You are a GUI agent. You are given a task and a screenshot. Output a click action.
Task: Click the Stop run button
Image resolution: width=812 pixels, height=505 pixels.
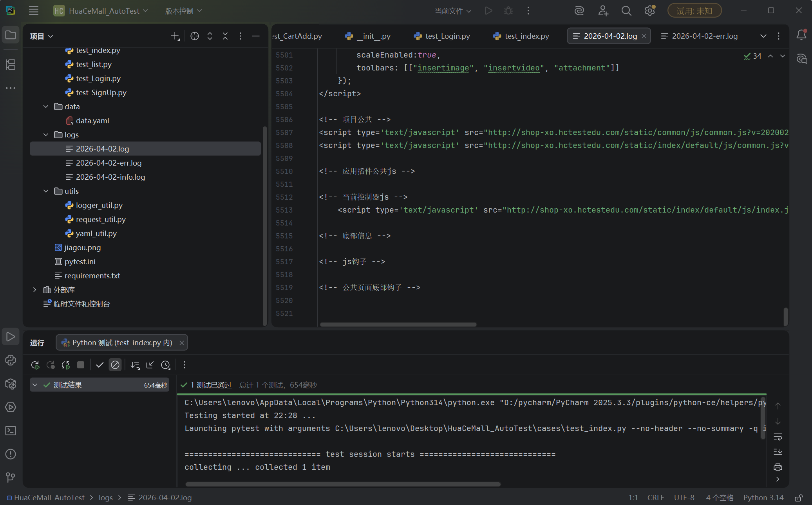(81, 365)
